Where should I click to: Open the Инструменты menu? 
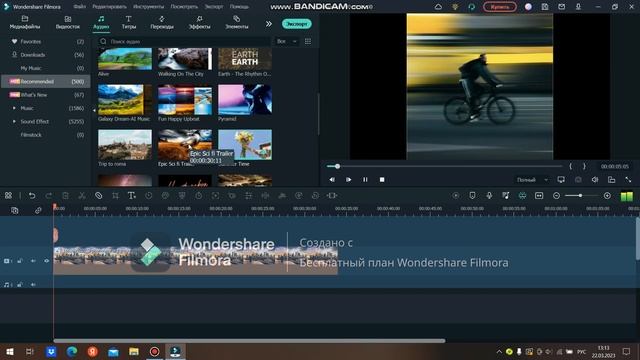[x=149, y=7]
